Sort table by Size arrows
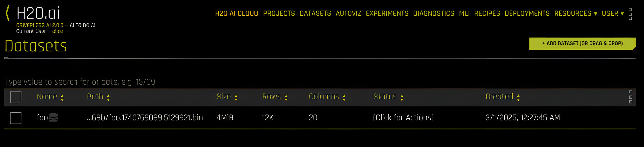This screenshot has width=644, height=147. tap(236, 98)
